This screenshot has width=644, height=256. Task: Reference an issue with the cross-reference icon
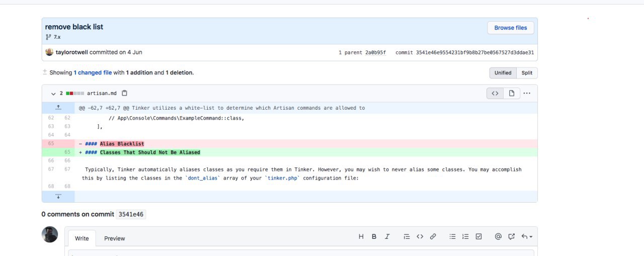click(512, 236)
